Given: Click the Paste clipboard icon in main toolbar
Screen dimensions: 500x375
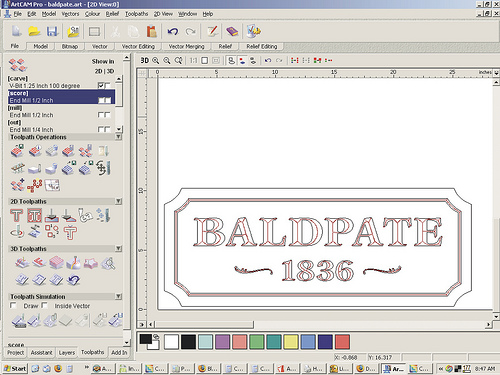Looking at the screenshot, I should click(151, 32).
